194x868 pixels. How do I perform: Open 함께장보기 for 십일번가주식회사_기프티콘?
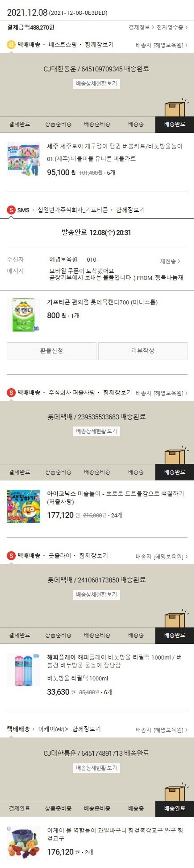click(130, 210)
